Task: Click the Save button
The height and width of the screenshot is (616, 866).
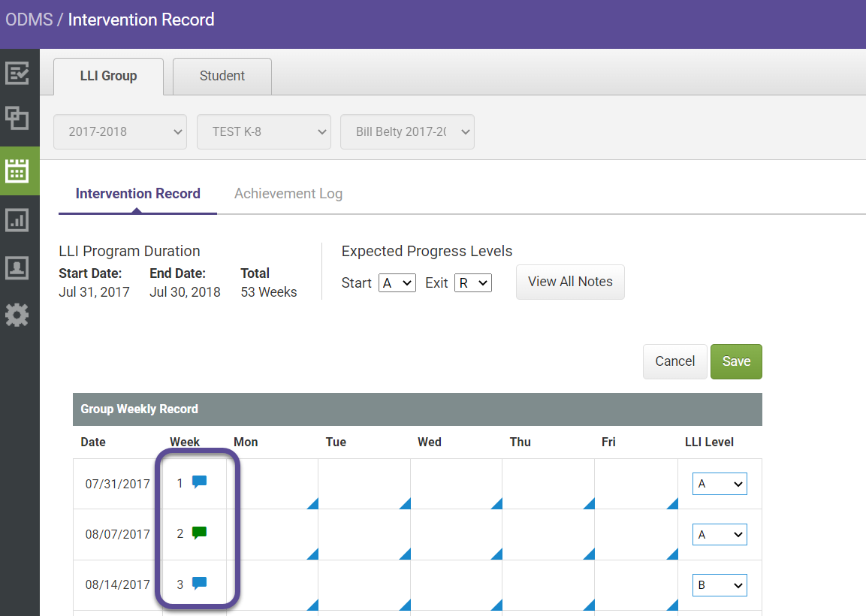Action: (735, 361)
